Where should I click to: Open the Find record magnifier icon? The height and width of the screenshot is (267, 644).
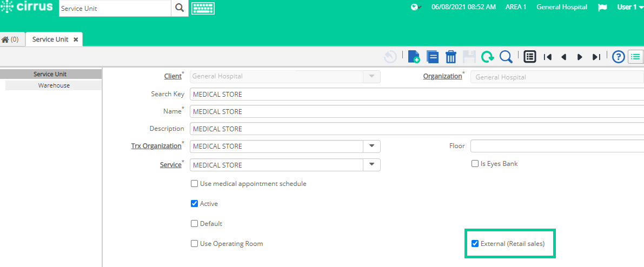point(506,57)
